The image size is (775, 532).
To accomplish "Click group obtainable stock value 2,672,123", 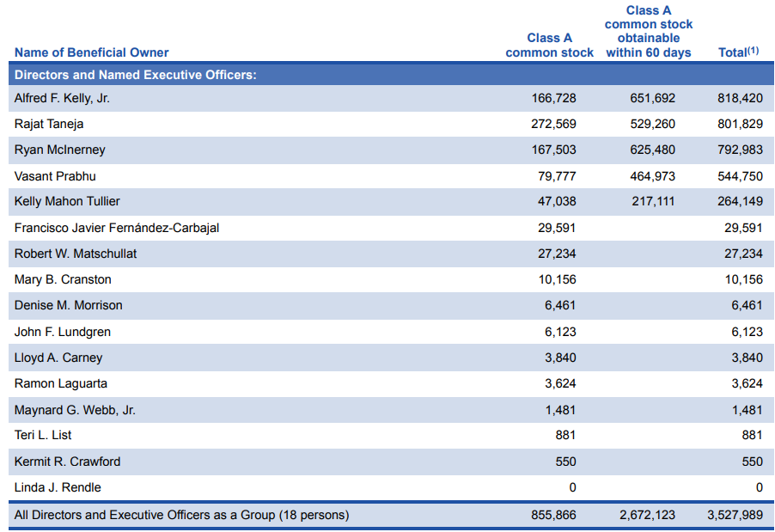I will tap(647, 515).
